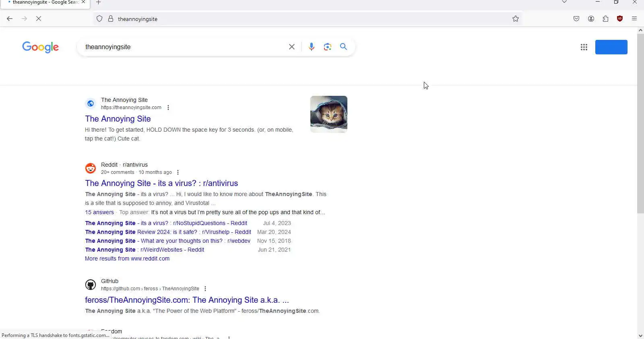The image size is (644, 339).
Task: Close the theannoyingsite Google Search tab
Action: [83, 2]
